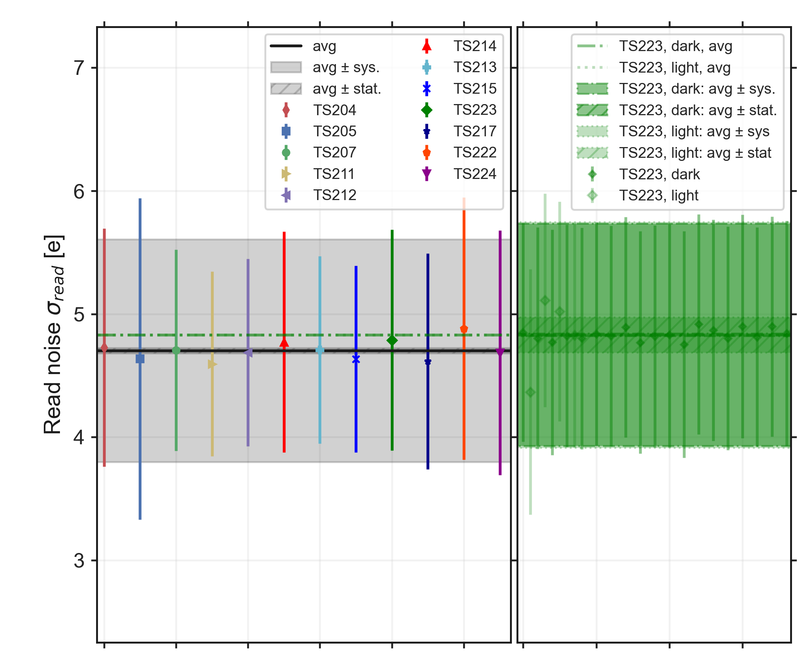The image size is (807, 672).
Task: Click the 'TS224' legend label
Action: coord(475,174)
